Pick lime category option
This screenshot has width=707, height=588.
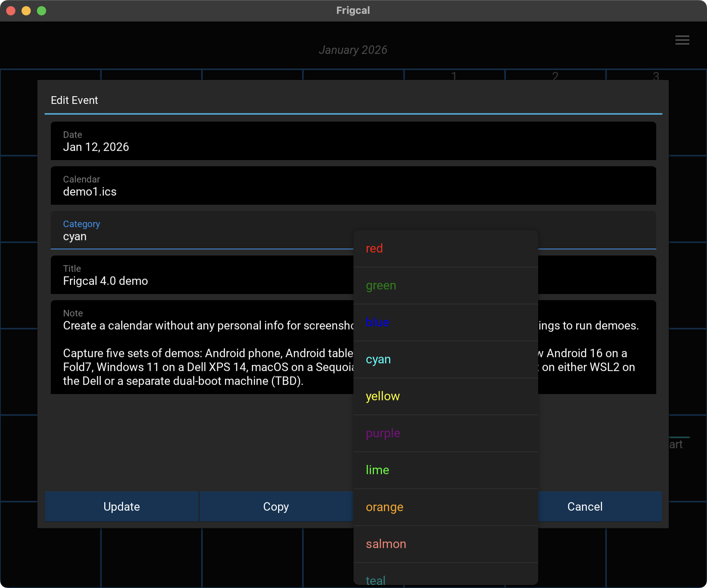[445, 470]
